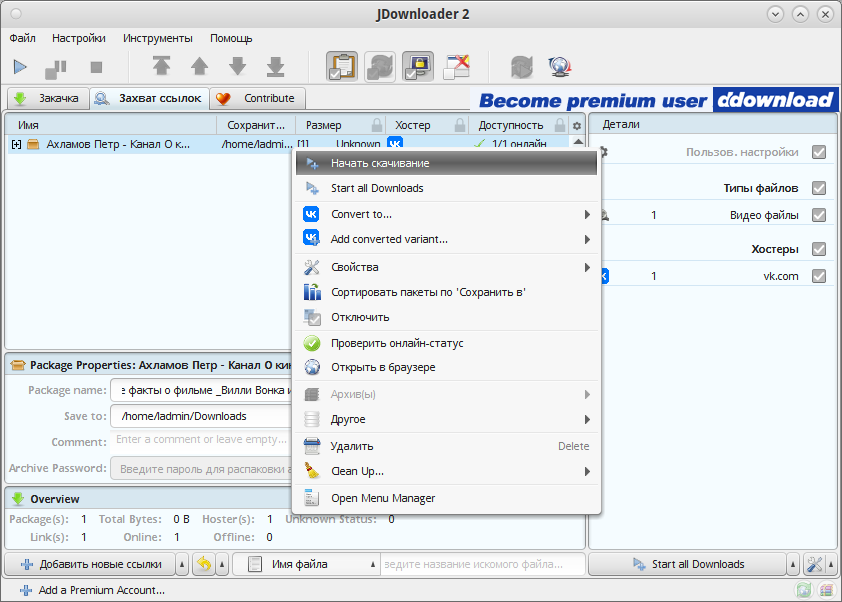842x602 pixels.
Task: Click the bottom-right tools settings icon
Action: (815, 564)
